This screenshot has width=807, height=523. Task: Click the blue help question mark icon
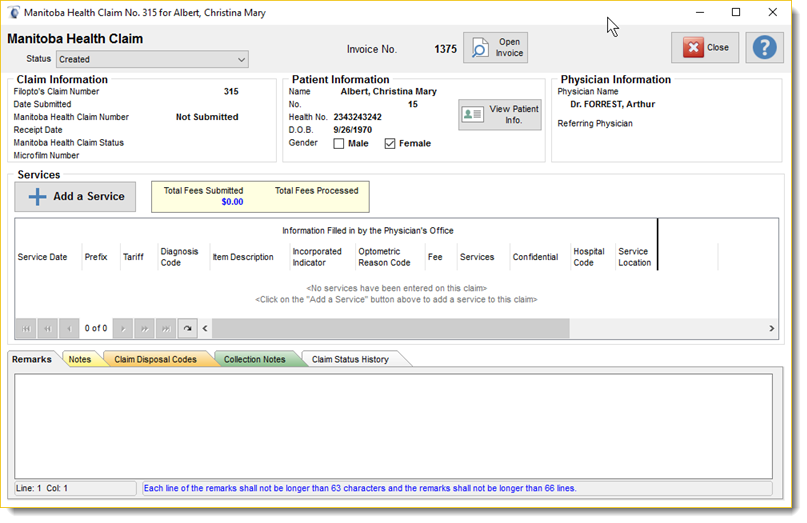point(764,47)
